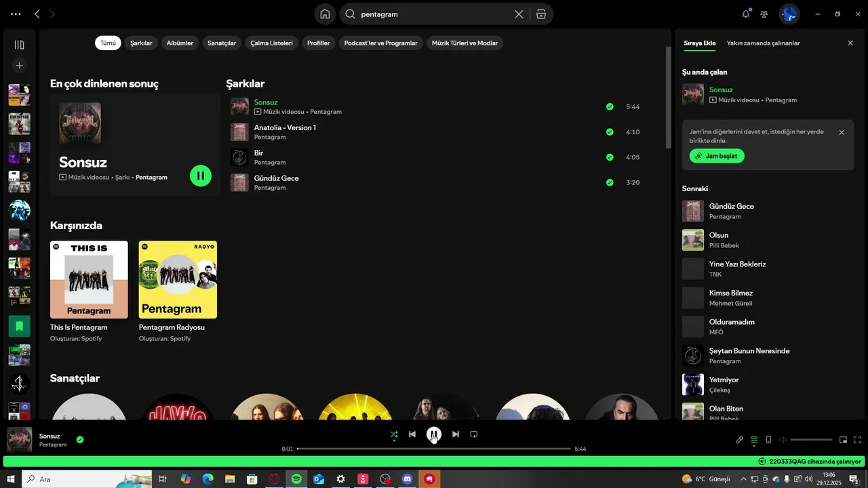Image resolution: width=868 pixels, height=488 pixels.
Task: Open Discord from the Windows taskbar
Action: click(x=407, y=479)
